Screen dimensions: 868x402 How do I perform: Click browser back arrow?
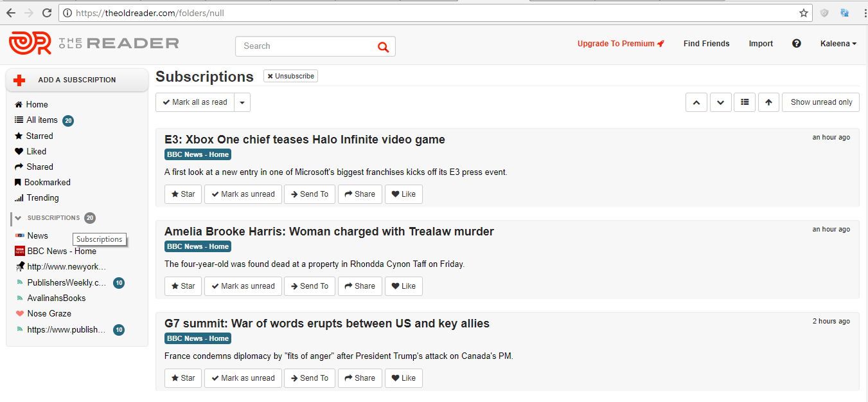point(11,13)
